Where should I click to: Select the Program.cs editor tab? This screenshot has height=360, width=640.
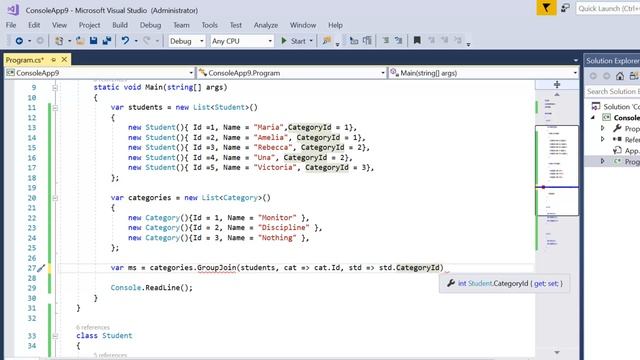(x=24, y=60)
